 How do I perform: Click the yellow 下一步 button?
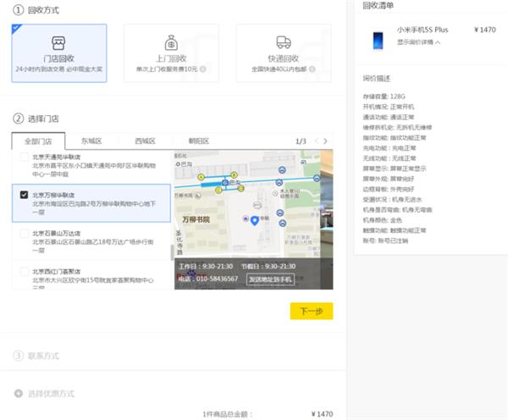[312, 311]
